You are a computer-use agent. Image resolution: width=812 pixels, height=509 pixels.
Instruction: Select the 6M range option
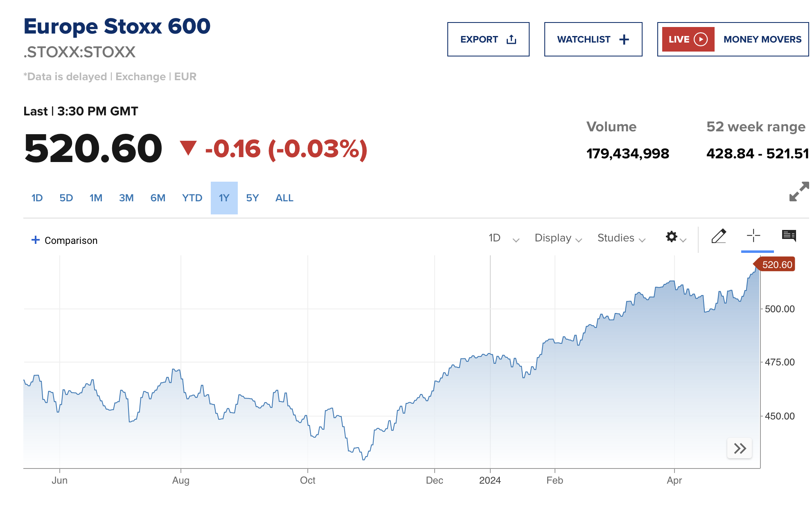(158, 198)
